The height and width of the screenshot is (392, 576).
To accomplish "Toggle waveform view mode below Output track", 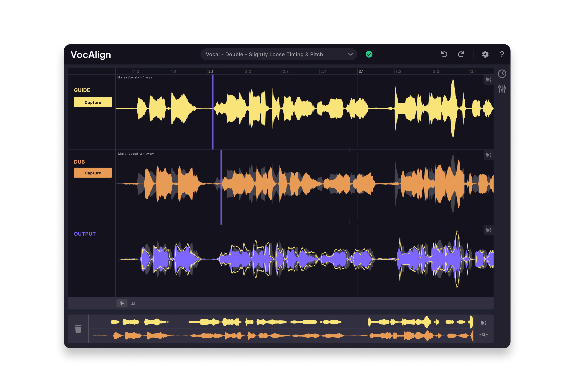I will point(122,303).
